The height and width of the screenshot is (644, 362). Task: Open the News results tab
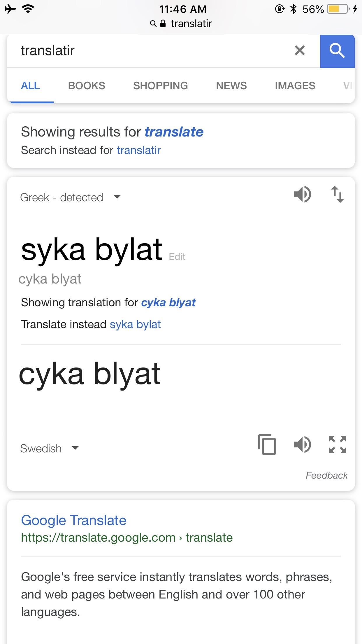coord(231,86)
